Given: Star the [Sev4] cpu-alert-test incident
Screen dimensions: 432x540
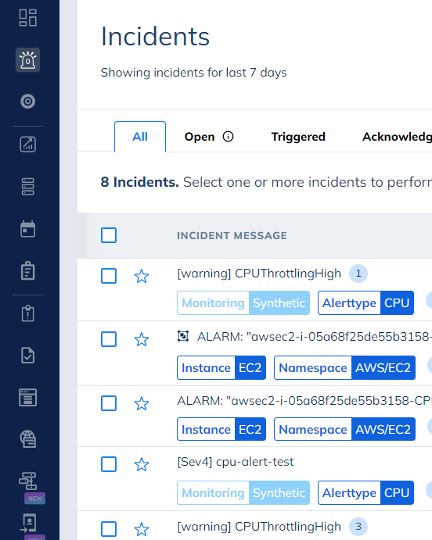Looking at the screenshot, I should (x=141, y=465).
